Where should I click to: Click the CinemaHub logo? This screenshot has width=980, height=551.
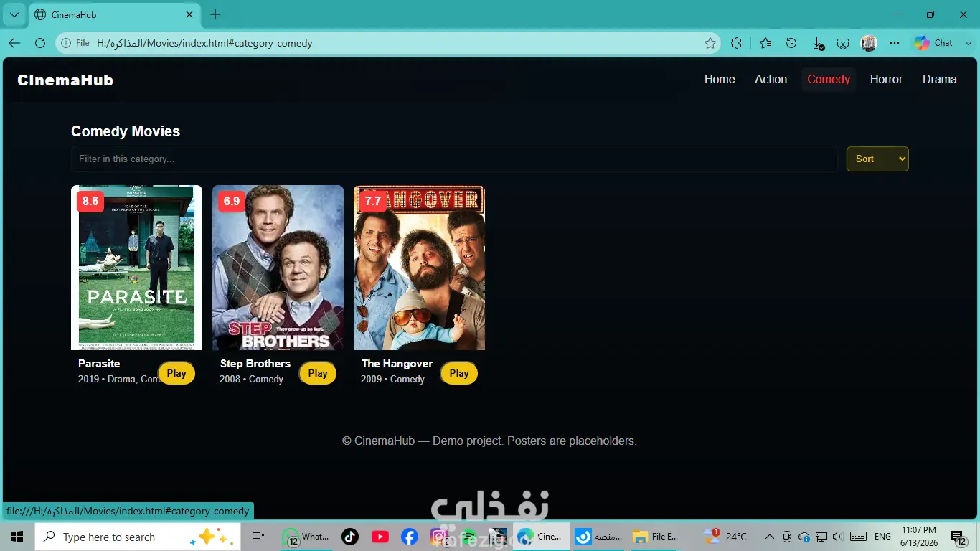pos(65,80)
